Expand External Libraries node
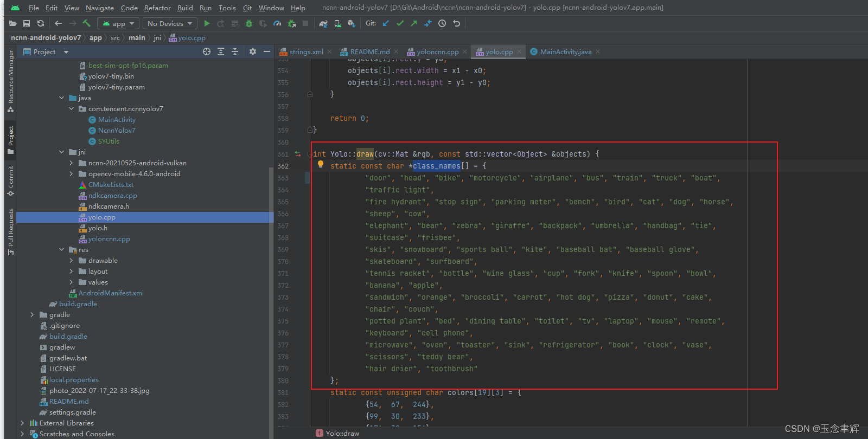 point(22,423)
